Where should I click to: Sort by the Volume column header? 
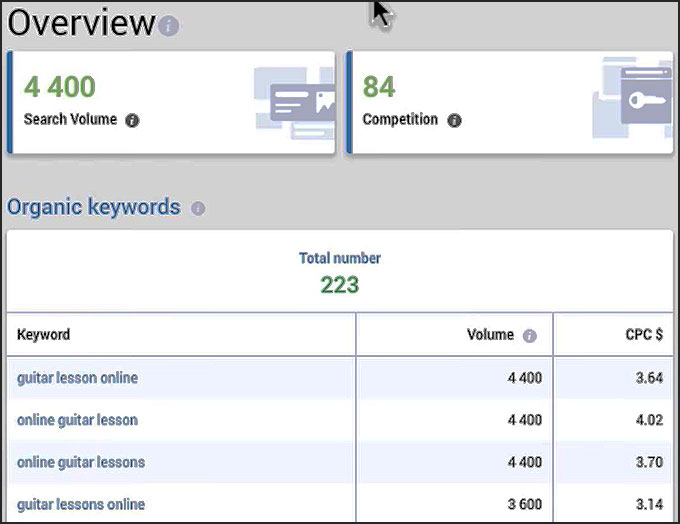click(490, 334)
